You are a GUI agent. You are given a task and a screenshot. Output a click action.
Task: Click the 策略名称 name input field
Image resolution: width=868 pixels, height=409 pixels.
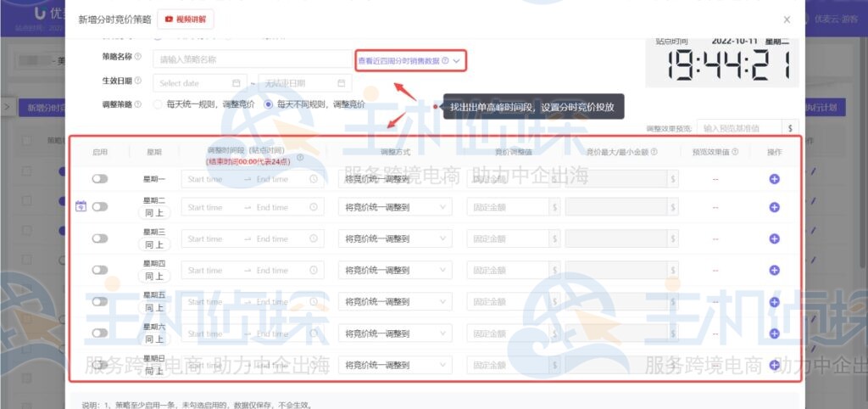(253, 59)
